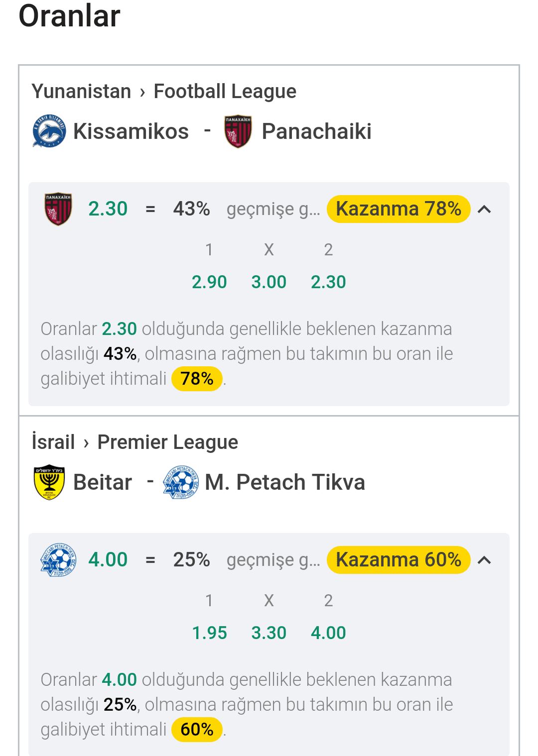Image resolution: width=538 pixels, height=756 pixels.
Task: Open the Israeli Premier League link
Action: 168,442
